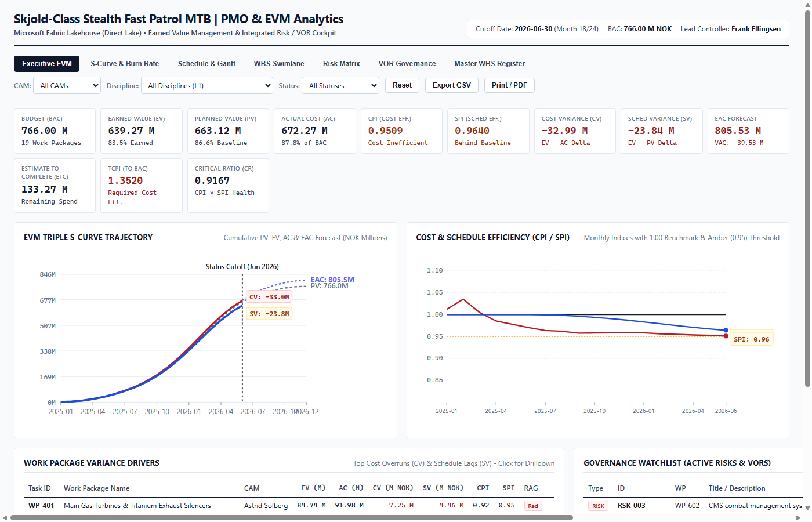The height and width of the screenshot is (522, 812).
Task: Click the -4.46 M schedule variance cell
Action: tap(449, 506)
